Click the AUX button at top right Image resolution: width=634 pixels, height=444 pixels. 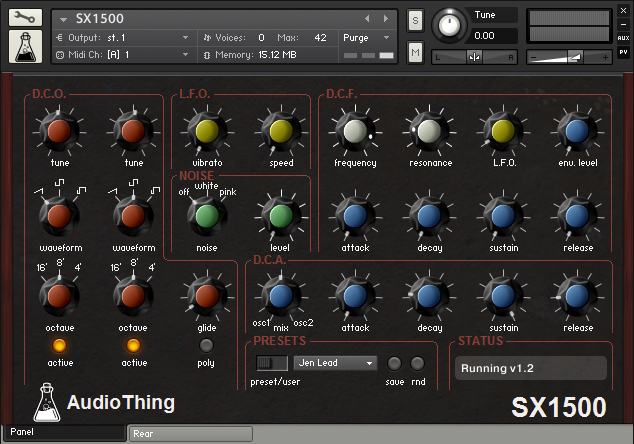click(623, 38)
